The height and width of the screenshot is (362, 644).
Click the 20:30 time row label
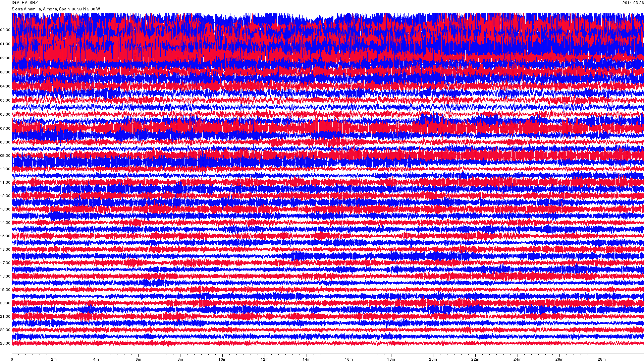coord(5,303)
